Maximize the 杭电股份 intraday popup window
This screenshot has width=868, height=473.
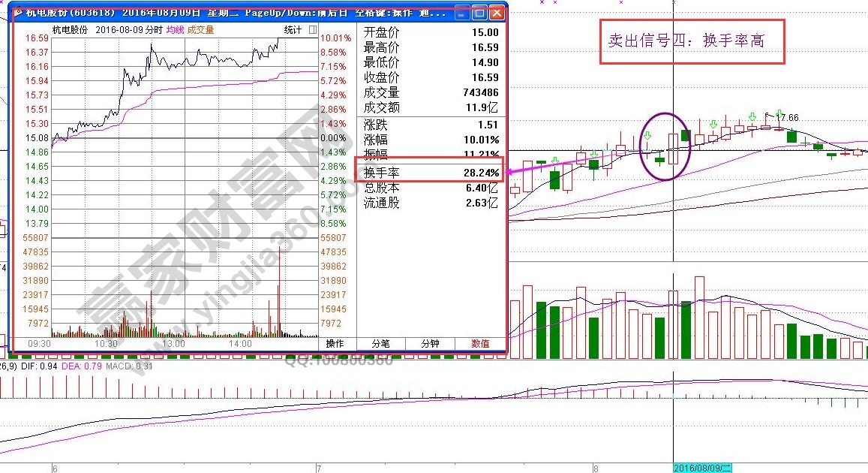point(479,14)
